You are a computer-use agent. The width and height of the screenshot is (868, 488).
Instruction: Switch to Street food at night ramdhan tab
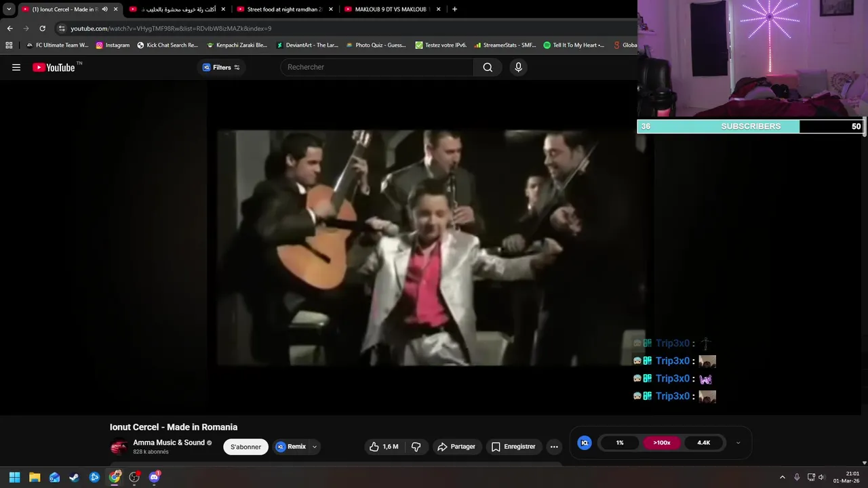284,9
